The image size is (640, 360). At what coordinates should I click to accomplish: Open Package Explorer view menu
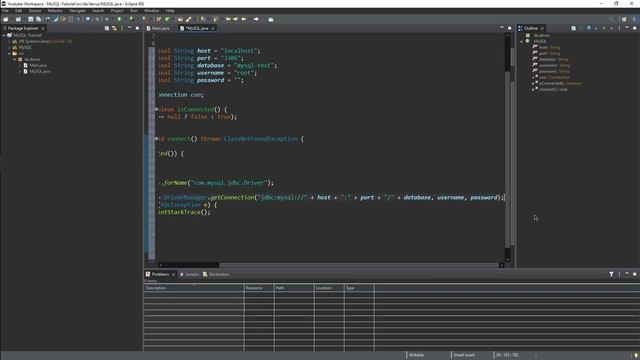122,28
